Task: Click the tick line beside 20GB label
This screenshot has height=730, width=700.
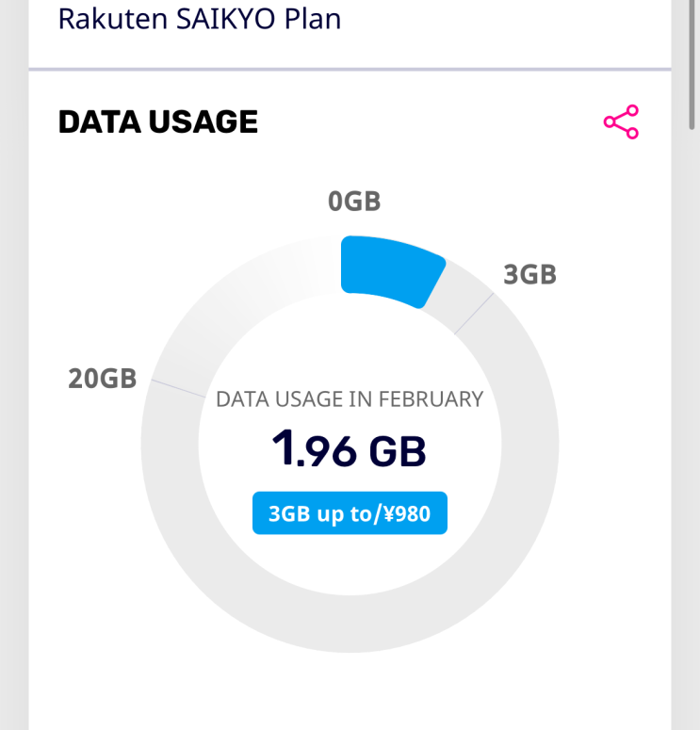Action: pyautogui.click(x=179, y=390)
